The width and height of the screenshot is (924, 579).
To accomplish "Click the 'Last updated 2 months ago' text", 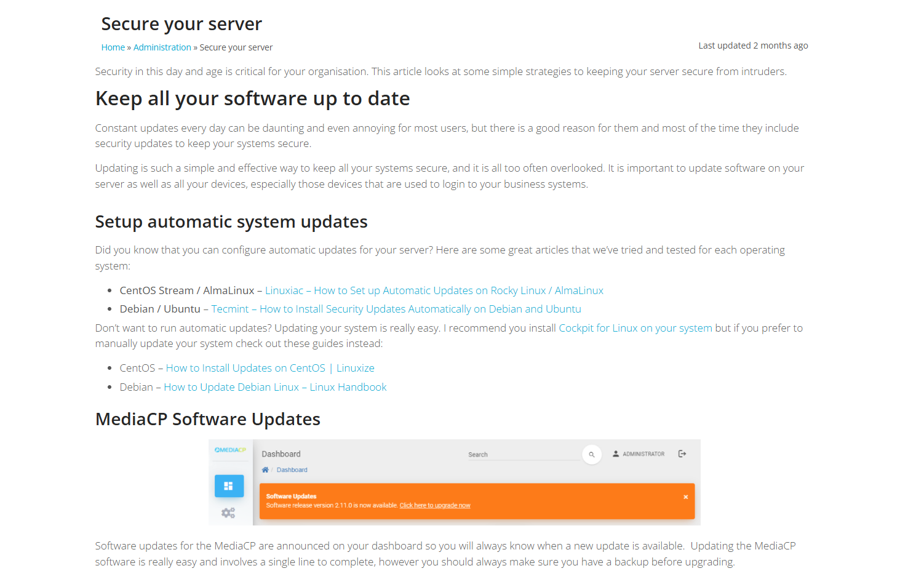I will pyautogui.click(x=753, y=46).
